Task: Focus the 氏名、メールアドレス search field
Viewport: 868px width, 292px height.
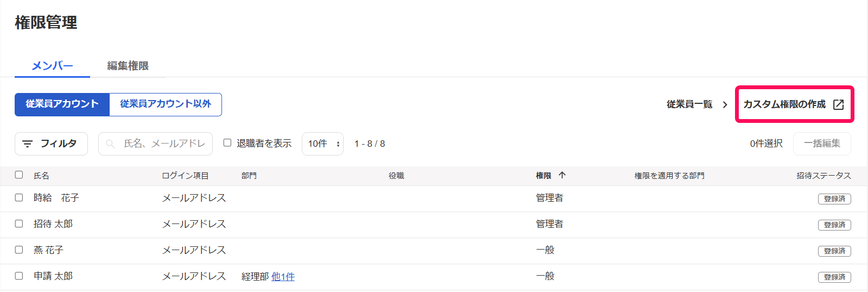Action: (155, 144)
